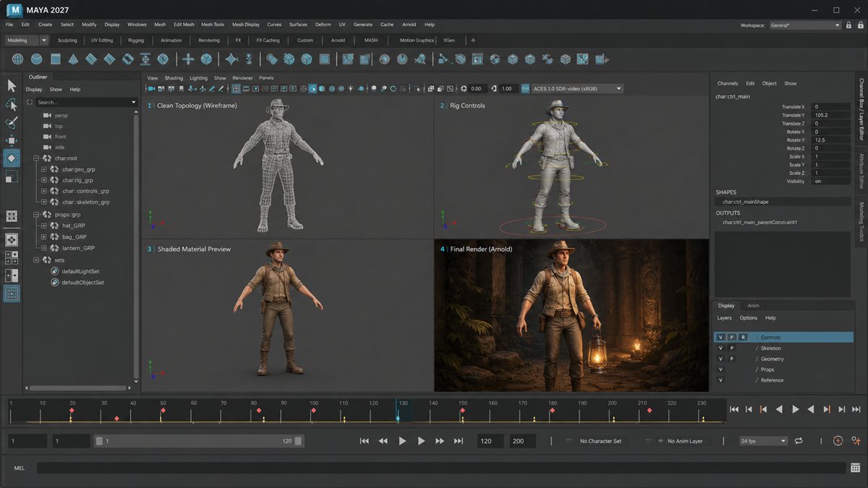The height and width of the screenshot is (488, 868).
Task: Open the Channels menu in Channel Box
Action: [728, 83]
